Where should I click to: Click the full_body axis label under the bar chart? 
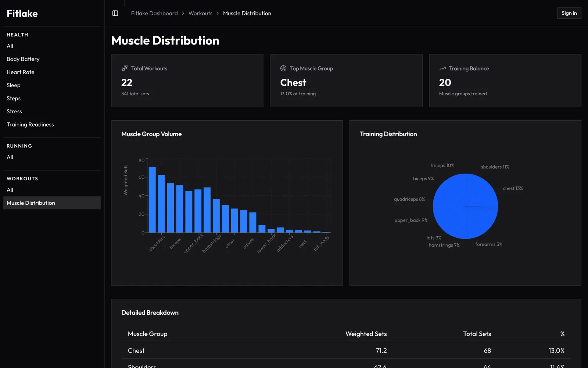click(x=322, y=243)
